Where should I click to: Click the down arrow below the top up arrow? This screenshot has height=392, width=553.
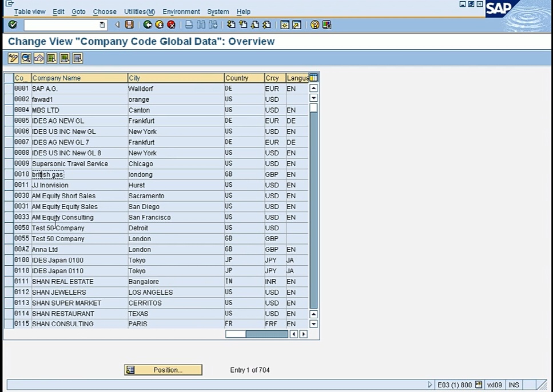[x=313, y=98]
